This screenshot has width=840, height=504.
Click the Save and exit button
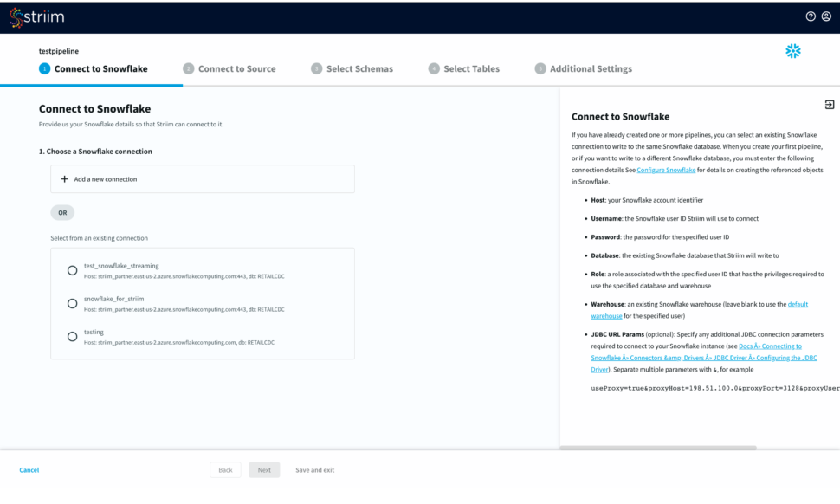tap(314, 470)
